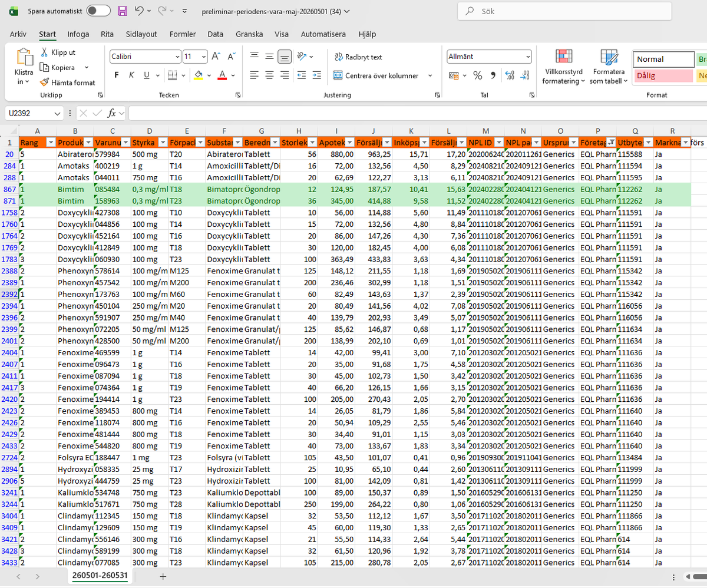Open the font name dropdown Calibri
This screenshot has height=588, width=707.
pyautogui.click(x=177, y=57)
